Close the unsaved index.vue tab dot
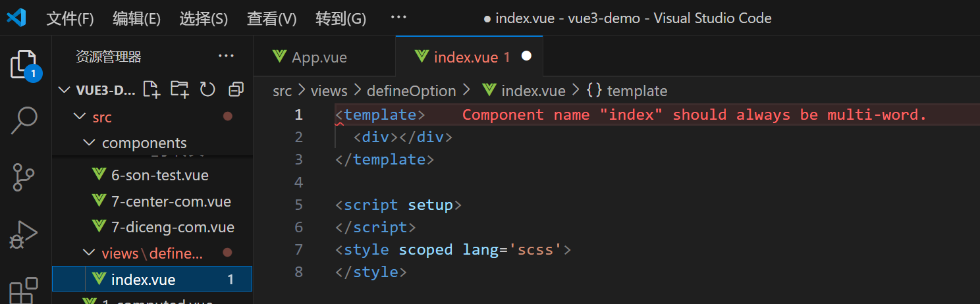This screenshot has height=304, width=980. [526, 57]
